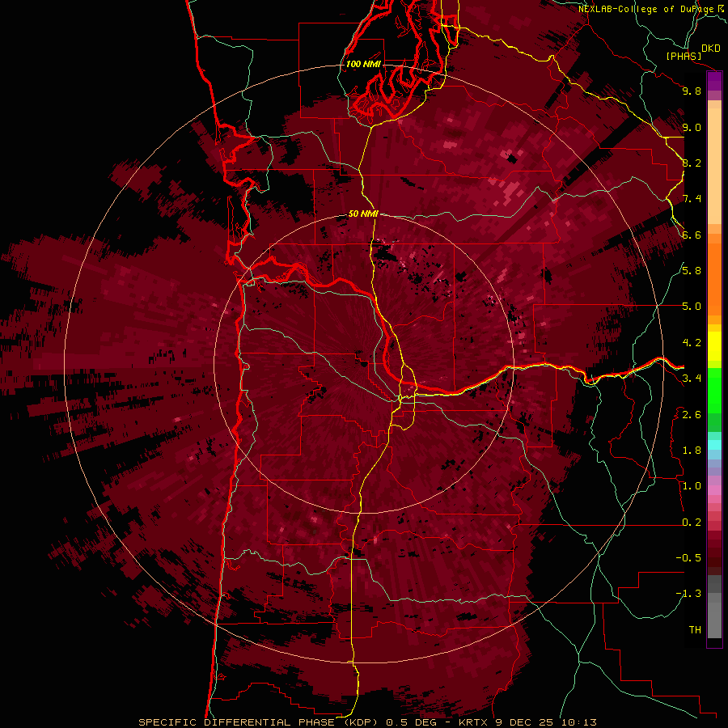The image size is (728, 728).
Task: Select the 9.0 scale value
Action: (x=692, y=127)
